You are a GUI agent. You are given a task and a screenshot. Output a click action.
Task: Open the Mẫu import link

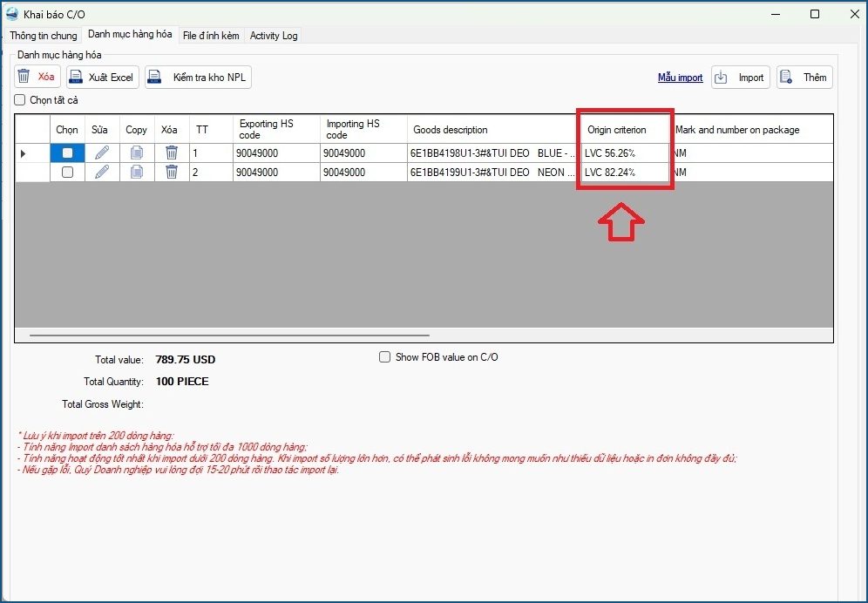[x=680, y=78]
